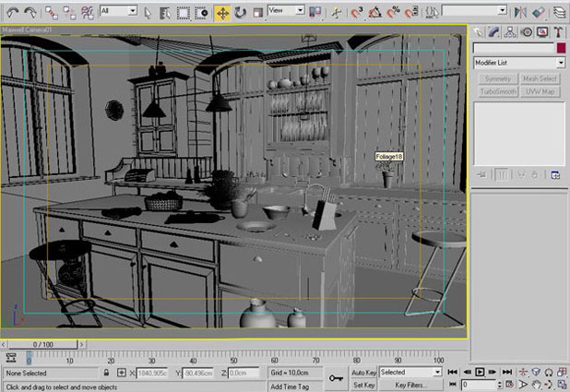Click Bind to Space Warp icon
This screenshot has width=570, height=392.
88,13
